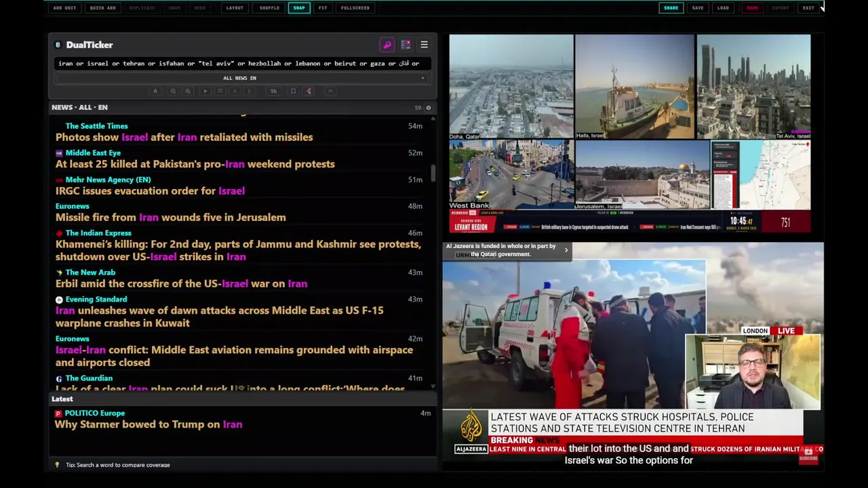Expand the Al Jazeera funding notice arrow
868x488 pixels.
(566, 250)
